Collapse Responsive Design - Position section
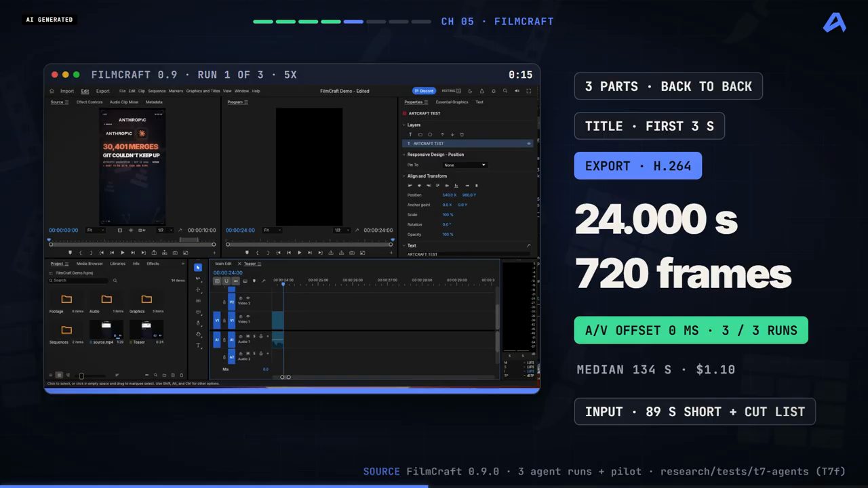Screen dimensions: 868x488 (x=403, y=155)
